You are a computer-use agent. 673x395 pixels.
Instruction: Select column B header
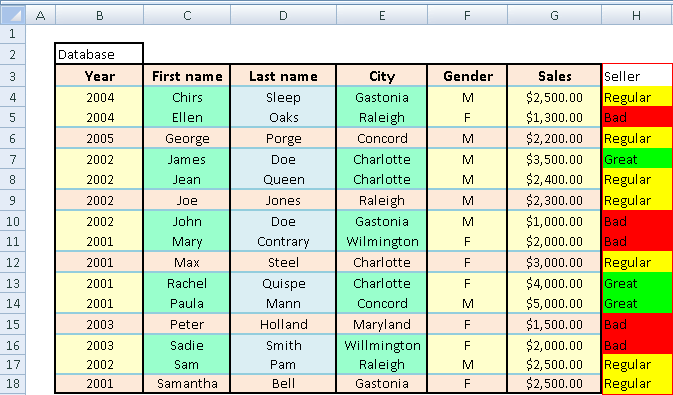[100, 15]
